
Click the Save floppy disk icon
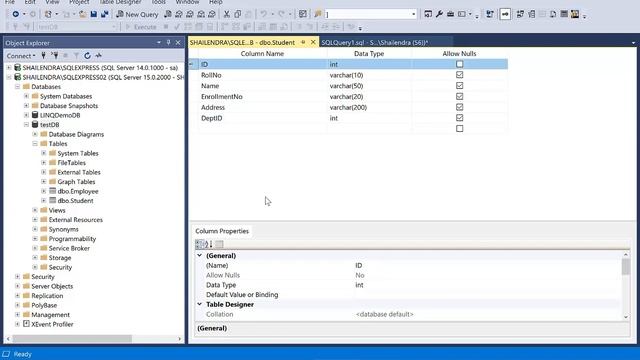93,14
